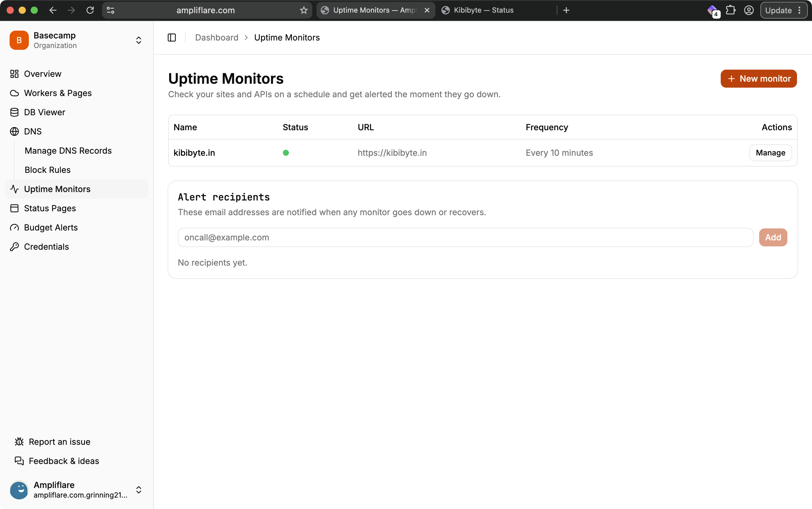The width and height of the screenshot is (812, 509).
Task: Click the green status dot for kibibyte.in
Action: 286,153
